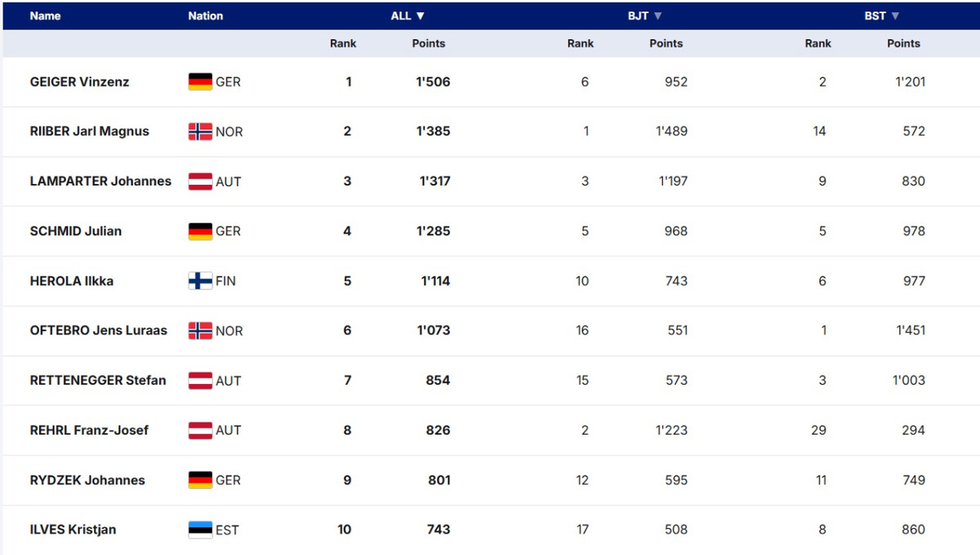
Task: Click Germany flag beside GEIGER Vinzenz
Action: (200, 82)
